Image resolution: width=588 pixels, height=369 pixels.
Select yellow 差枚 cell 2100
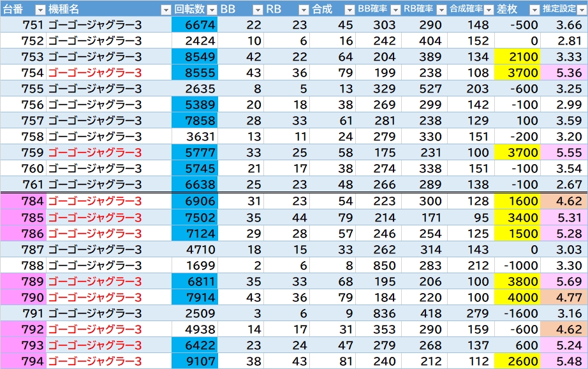point(517,57)
